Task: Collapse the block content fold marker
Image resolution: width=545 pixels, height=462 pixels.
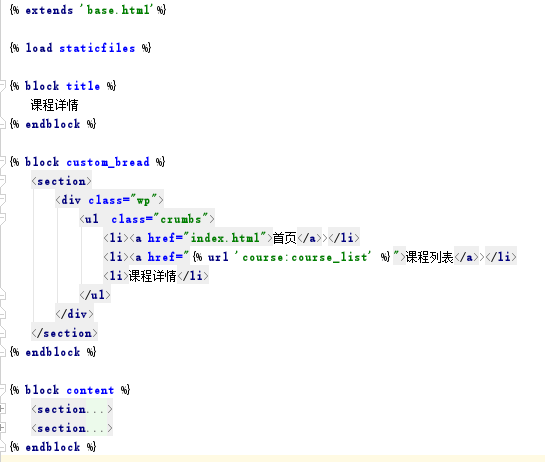Action: click(x=2, y=390)
